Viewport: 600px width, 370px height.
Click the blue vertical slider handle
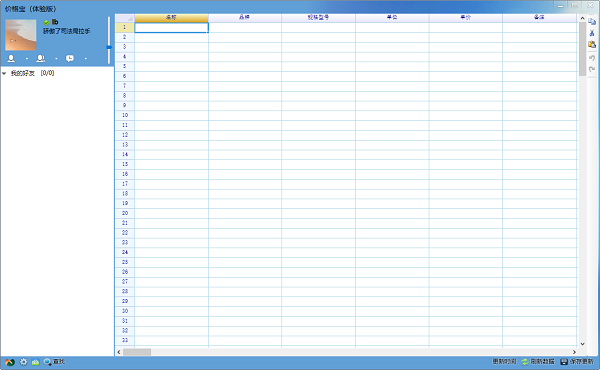point(109,47)
